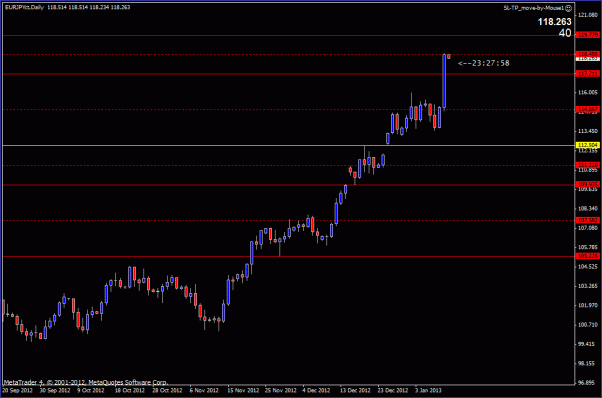Click the 9 Oct 2012 date label
The height and width of the screenshot is (398, 602).
tap(91, 391)
